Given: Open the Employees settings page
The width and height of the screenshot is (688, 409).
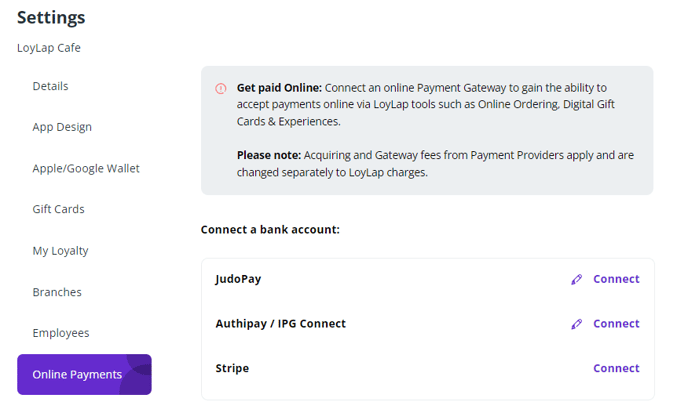Looking at the screenshot, I should 61,333.
